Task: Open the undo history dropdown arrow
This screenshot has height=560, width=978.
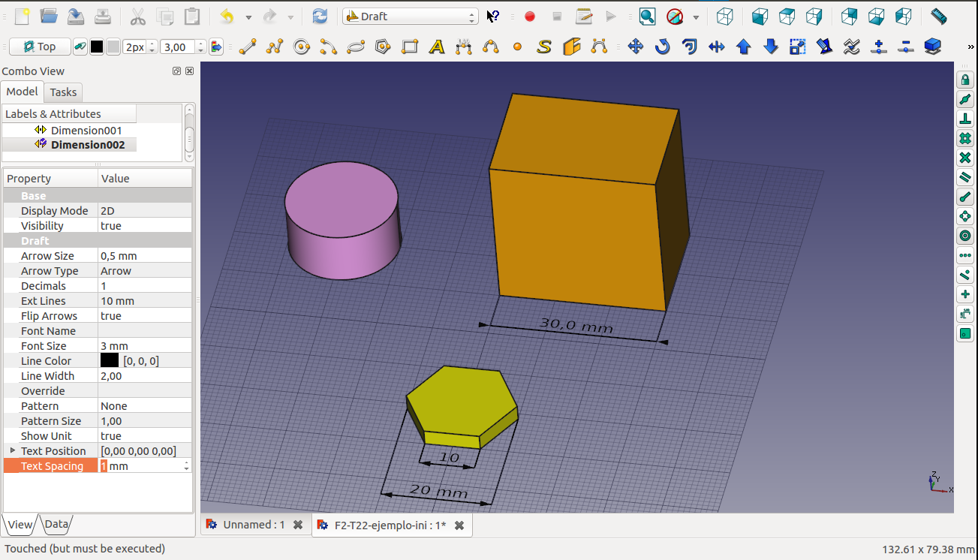Action: [x=248, y=17]
